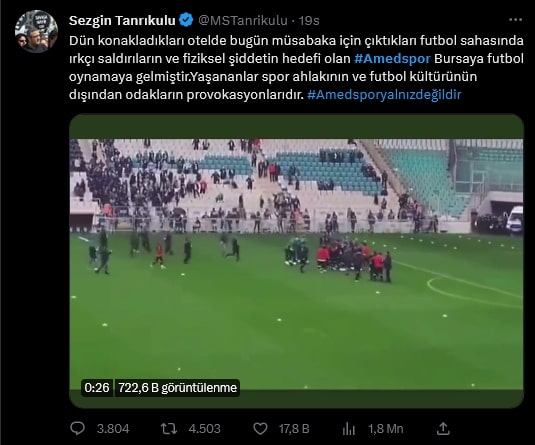Open the @MSTanrikulu handle link

click(243, 20)
